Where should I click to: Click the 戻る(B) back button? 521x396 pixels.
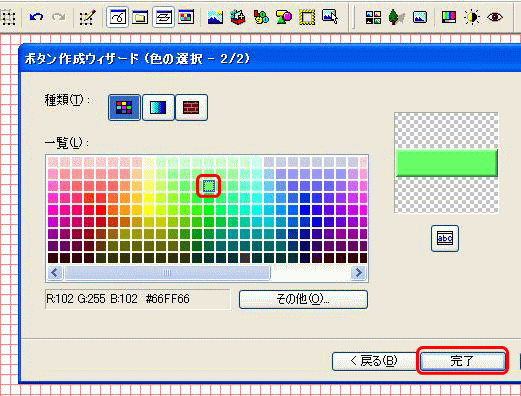point(374,360)
